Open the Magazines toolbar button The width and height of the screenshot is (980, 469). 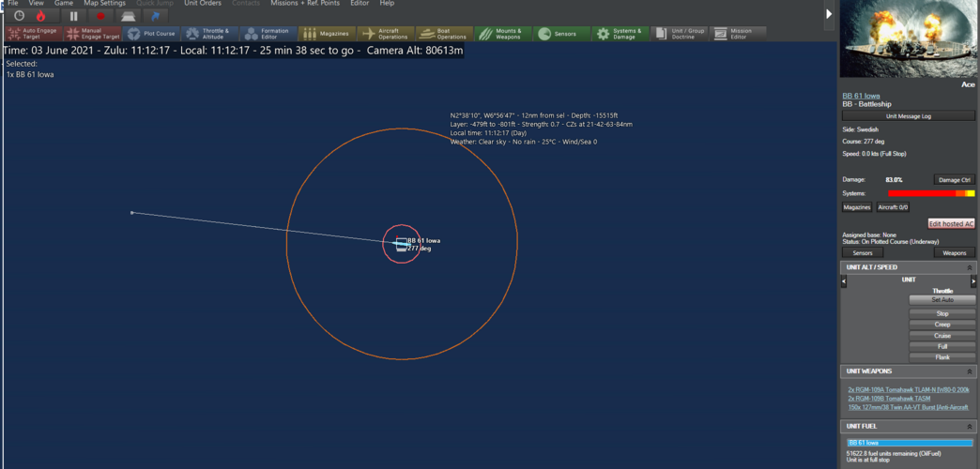(x=327, y=34)
